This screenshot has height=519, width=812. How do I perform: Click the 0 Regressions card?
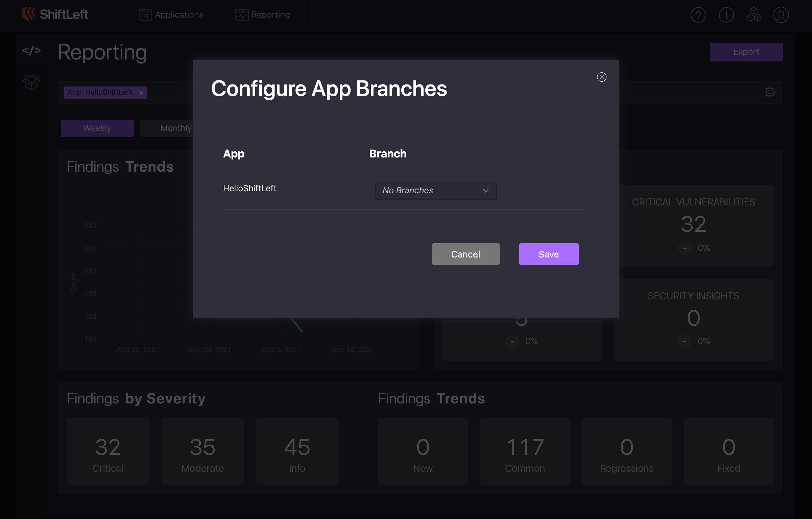(627, 451)
